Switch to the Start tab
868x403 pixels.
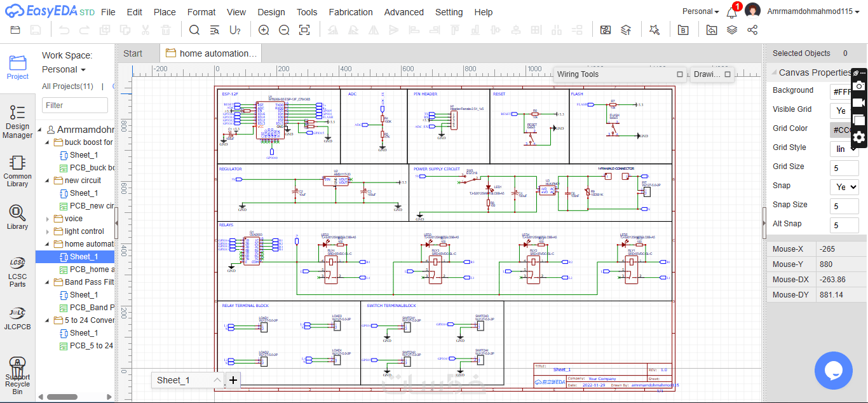click(133, 53)
